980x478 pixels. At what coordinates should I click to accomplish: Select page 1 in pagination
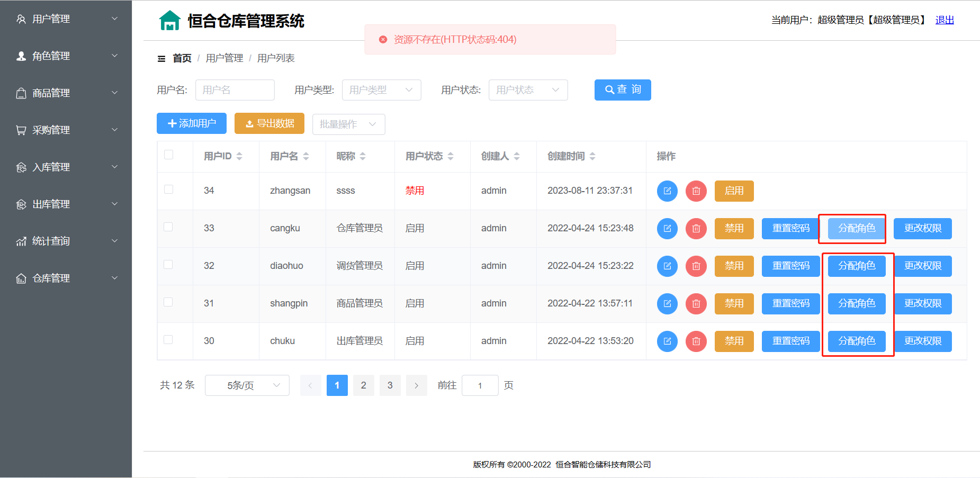337,385
